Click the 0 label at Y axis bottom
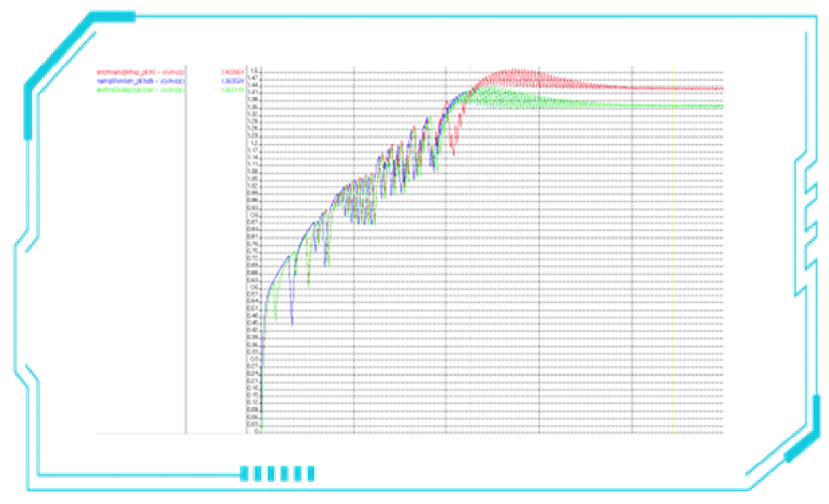Image resolution: width=829 pixels, height=504 pixels. 255,432
